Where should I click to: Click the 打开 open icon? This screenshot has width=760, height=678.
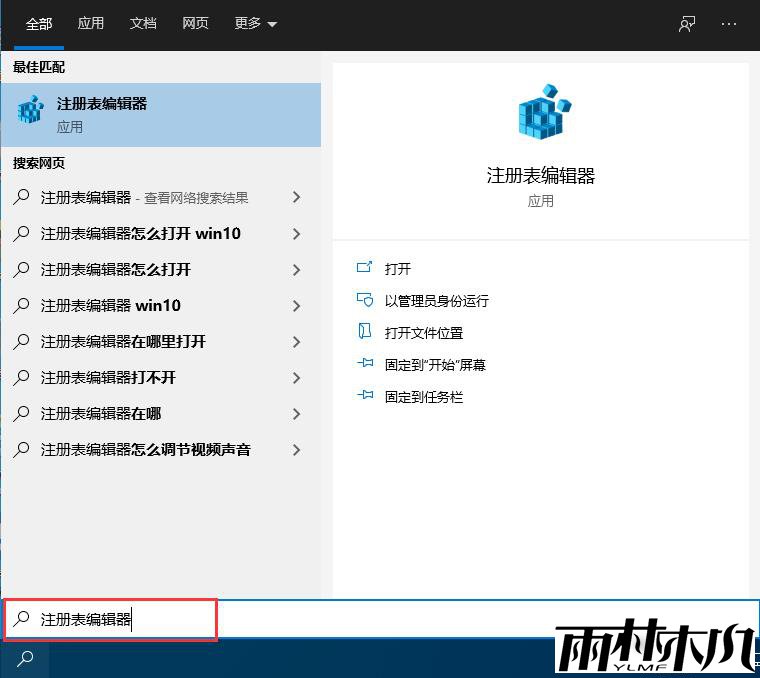point(364,267)
